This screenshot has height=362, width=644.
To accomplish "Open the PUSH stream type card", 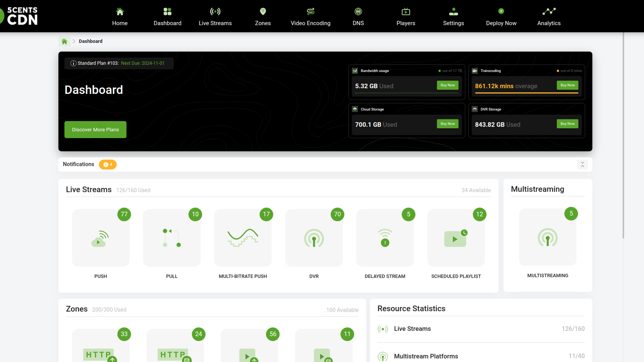I will point(101,238).
